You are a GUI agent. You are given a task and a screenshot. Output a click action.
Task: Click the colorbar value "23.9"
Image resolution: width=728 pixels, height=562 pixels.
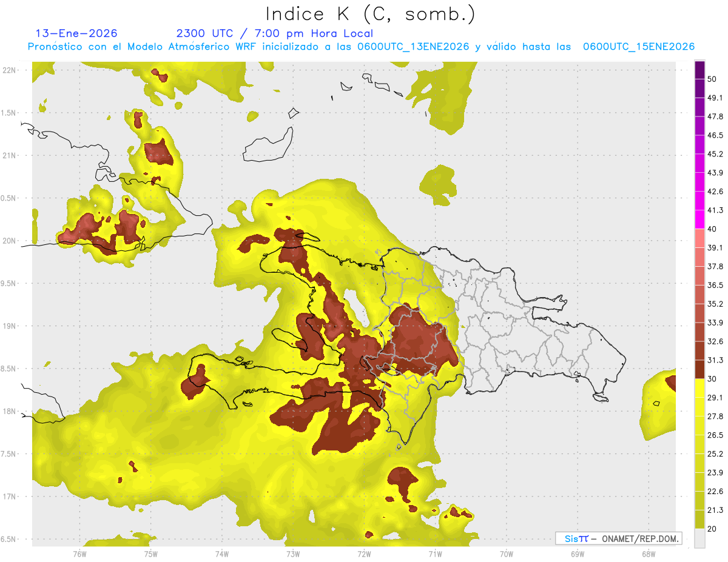click(715, 473)
